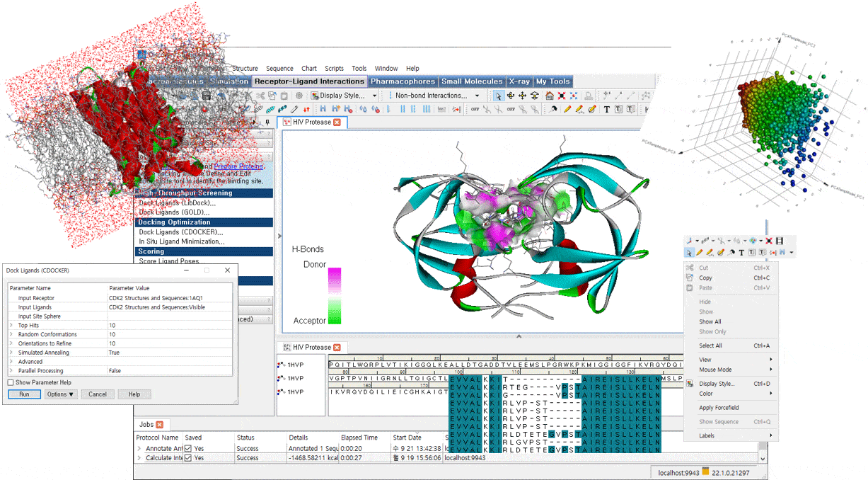Expand the Top Hits parameter row
Screen dimensions: 868x480
11,325
